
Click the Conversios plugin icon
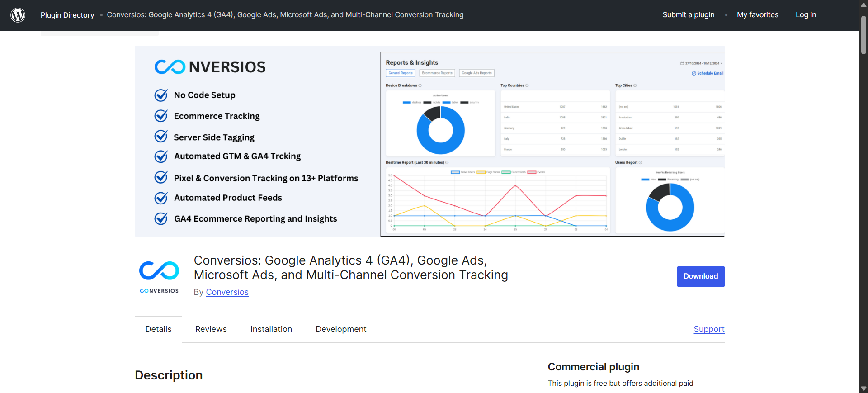[159, 277]
